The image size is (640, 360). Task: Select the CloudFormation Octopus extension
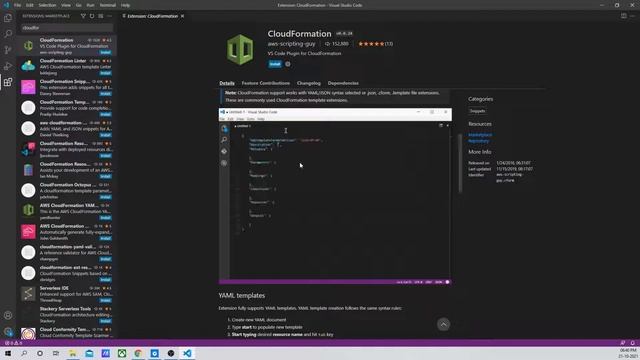67,191
